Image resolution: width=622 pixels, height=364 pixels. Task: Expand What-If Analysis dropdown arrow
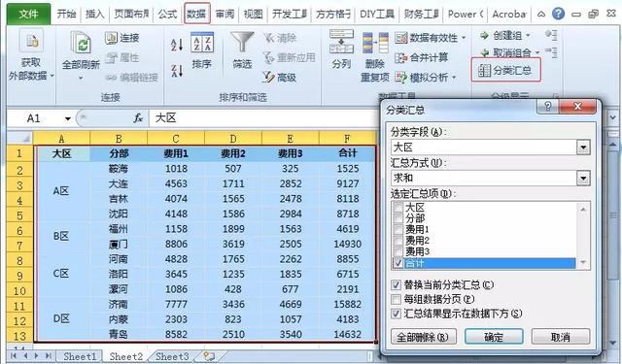pyautogui.click(x=454, y=78)
